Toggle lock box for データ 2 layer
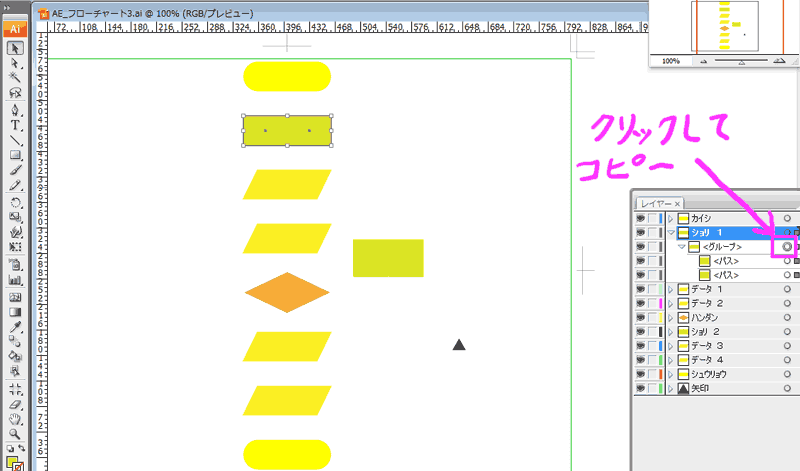The image size is (800, 471). 653,304
